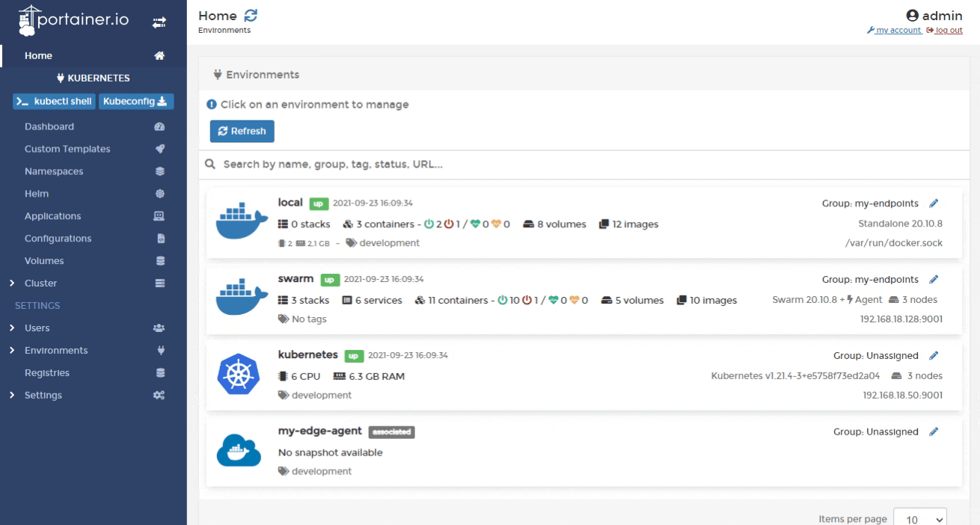Click the Docker whale icon for local
The width and height of the screenshot is (980, 525).
236,223
